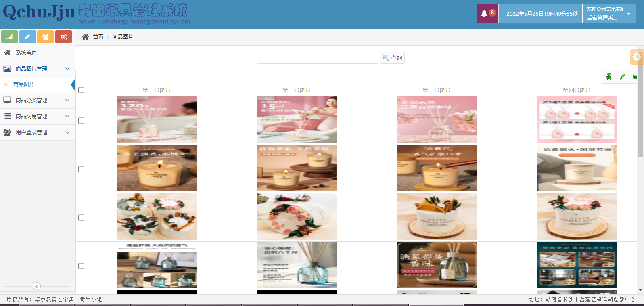Focus the search input field
Image resolution: width=644 pixels, height=306 pixels.
317,58
